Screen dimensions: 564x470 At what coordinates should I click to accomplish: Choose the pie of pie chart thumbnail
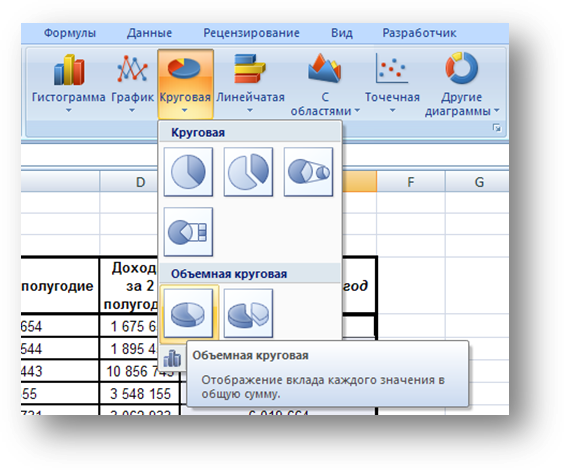tap(308, 172)
